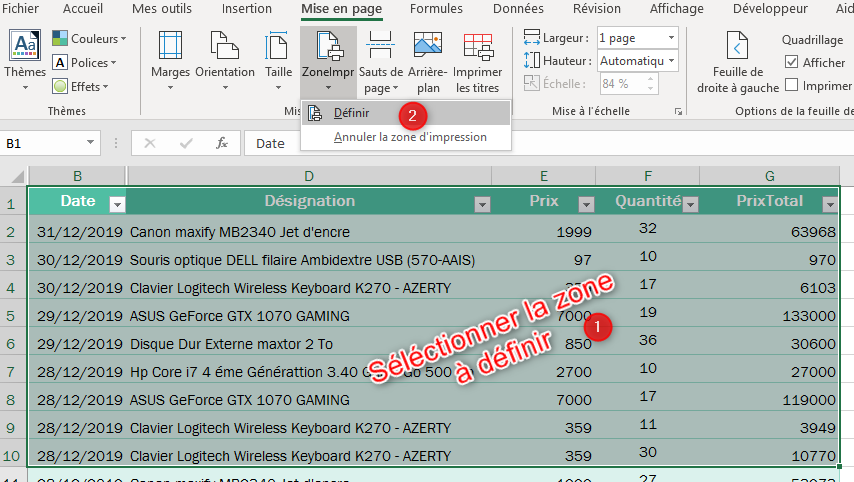Viewport: 854px width, 482px height.
Task: Select column D header
Action: pos(309,176)
